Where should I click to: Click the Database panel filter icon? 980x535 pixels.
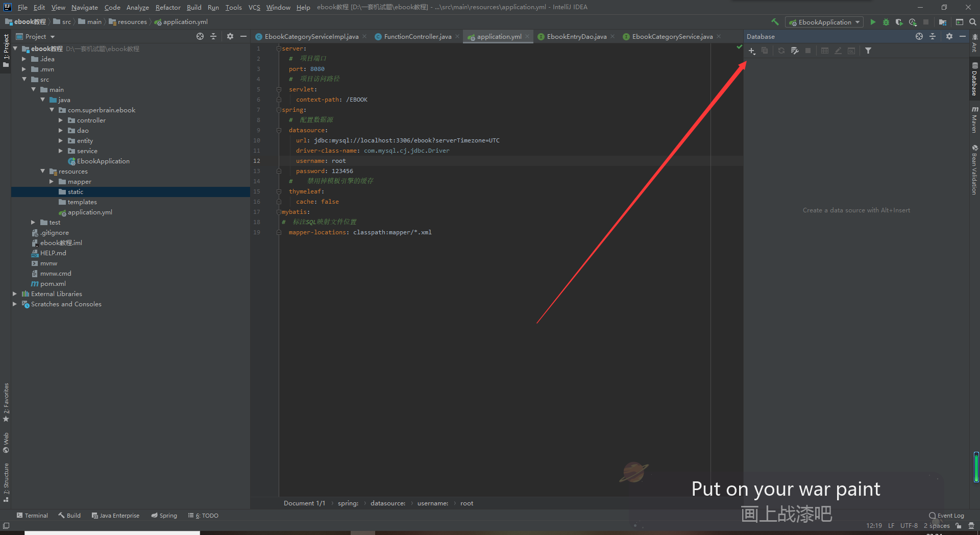(x=868, y=51)
